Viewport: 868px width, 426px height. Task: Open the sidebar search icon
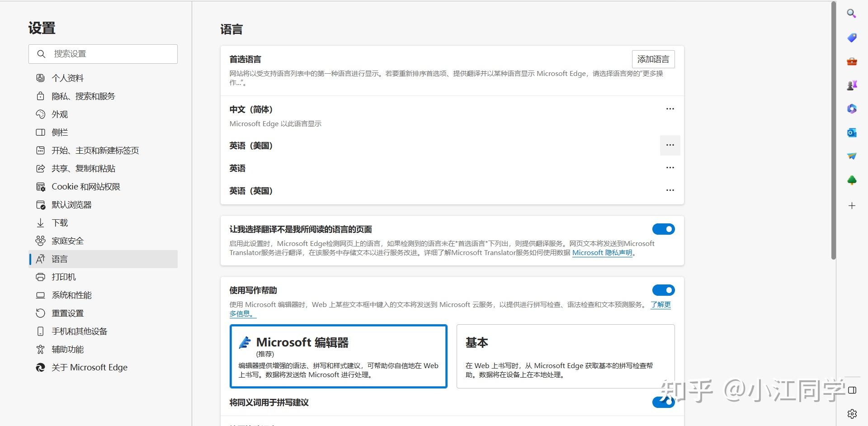tap(851, 14)
